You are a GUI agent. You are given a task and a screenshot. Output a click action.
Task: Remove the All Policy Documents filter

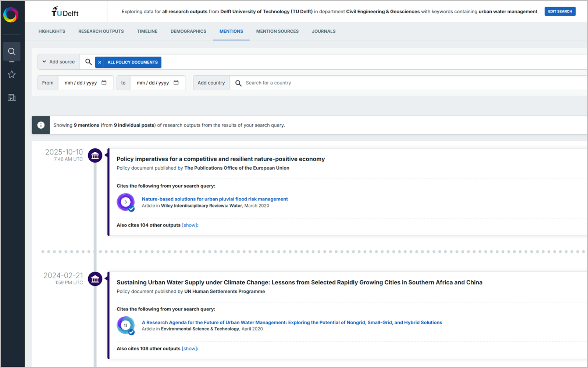[100, 62]
